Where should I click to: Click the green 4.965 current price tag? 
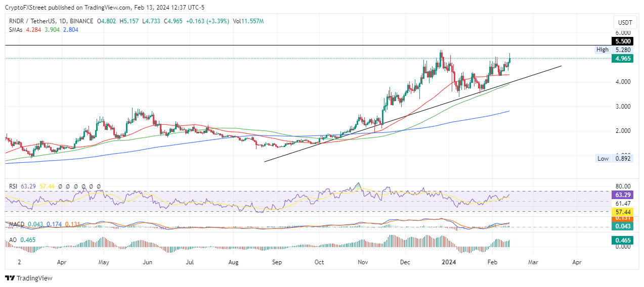[x=622, y=59]
